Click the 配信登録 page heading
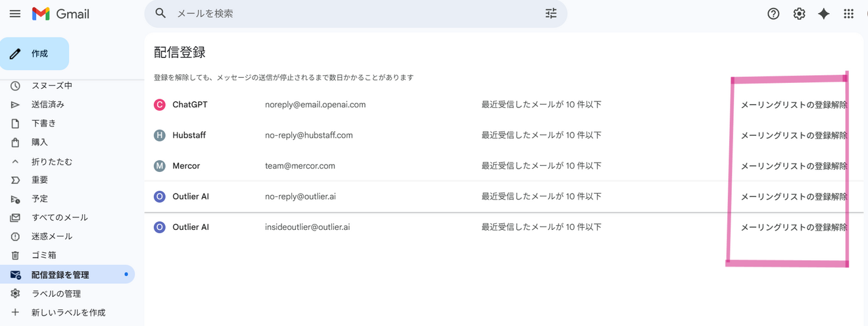The image size is (868, 326). pos(180,53)
